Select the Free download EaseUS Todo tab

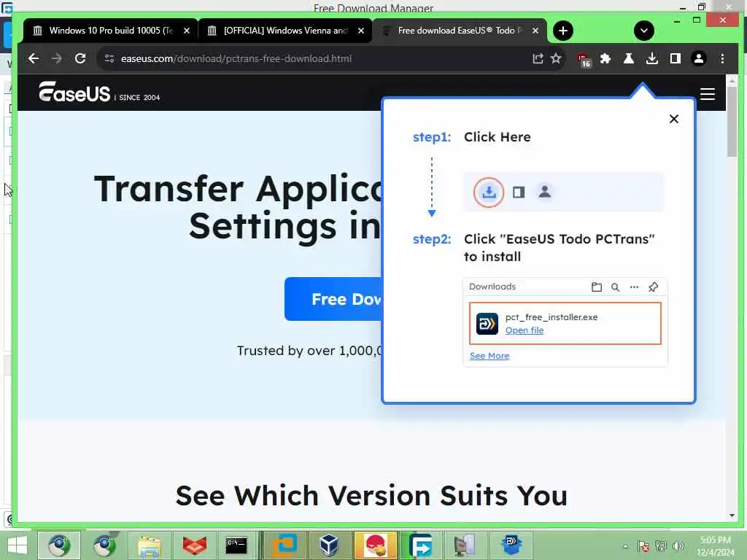point(460,31)
